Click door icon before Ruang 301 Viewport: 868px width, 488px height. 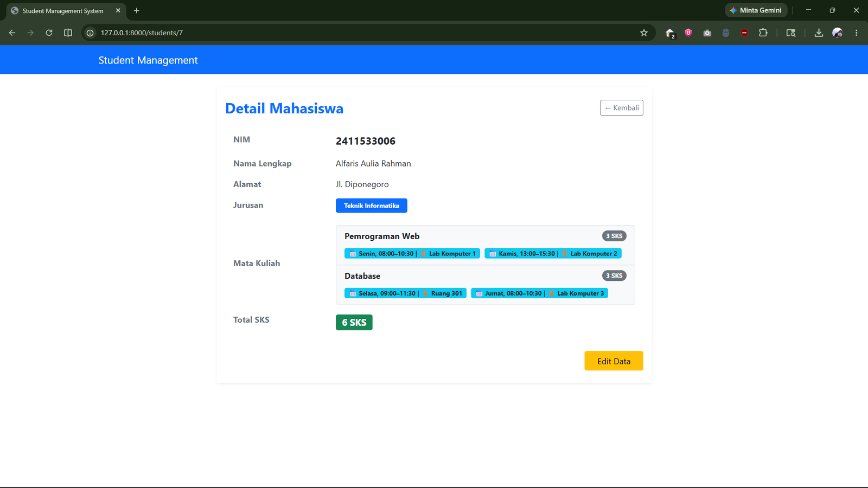(426, 293)
